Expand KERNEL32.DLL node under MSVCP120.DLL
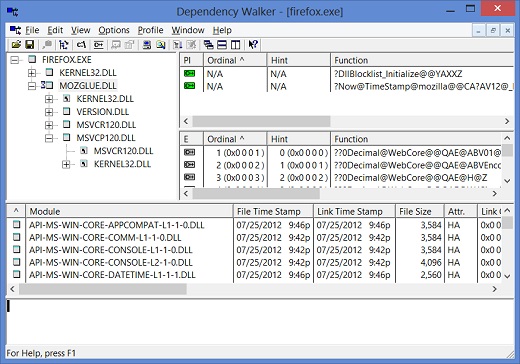The width and height of the screenshot is (520, 364). (x=66, y=164)
